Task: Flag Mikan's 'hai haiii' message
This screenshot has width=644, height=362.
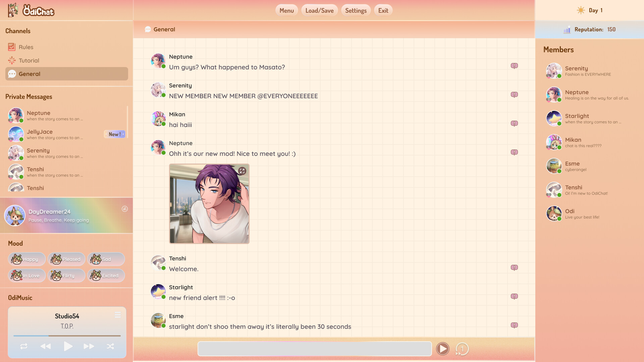Action: pyautogui.click(x=514, y=123)
